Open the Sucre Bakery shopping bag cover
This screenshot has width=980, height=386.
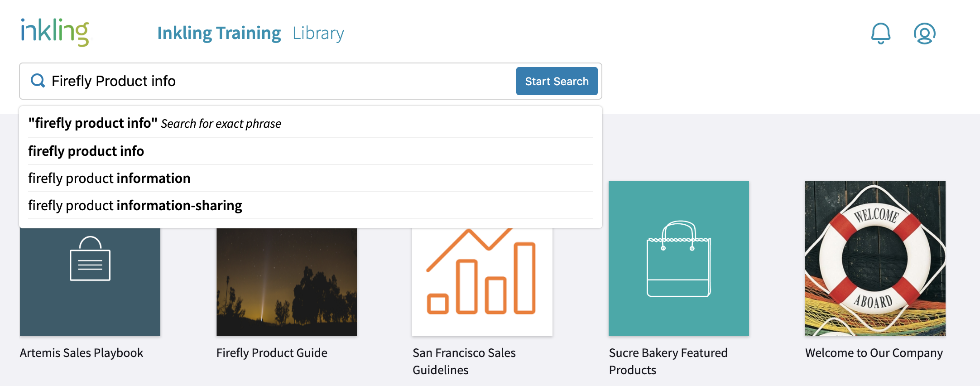click(x=679, y=259)
